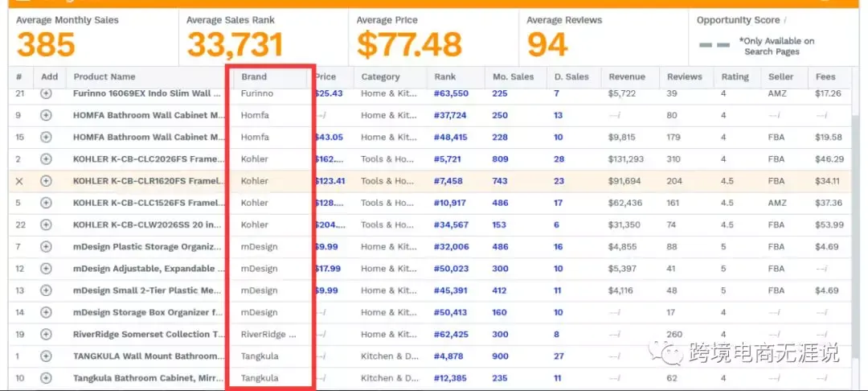Image resolution: width=868 pixels, height=391 pixels.
Task: Remove the KOHLER K-CB-CLR1620FS row with X
Action: pyautogui.click(x=19, y=181)
